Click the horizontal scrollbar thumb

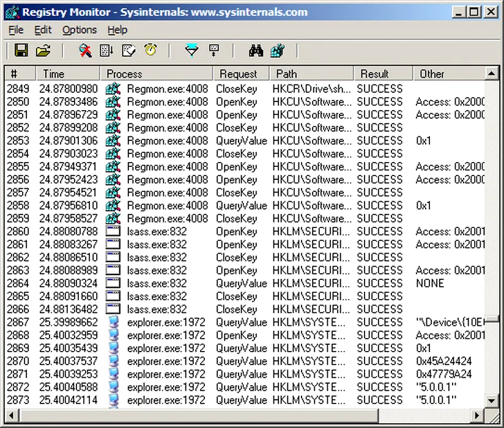click(199, 416)
